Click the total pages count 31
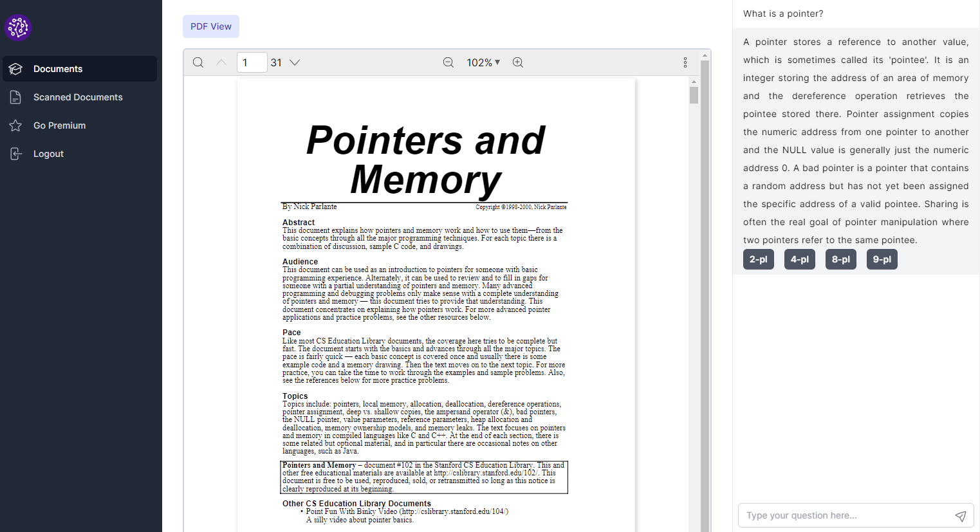This screenshot has height=532, width=980. tap(276, 62)
